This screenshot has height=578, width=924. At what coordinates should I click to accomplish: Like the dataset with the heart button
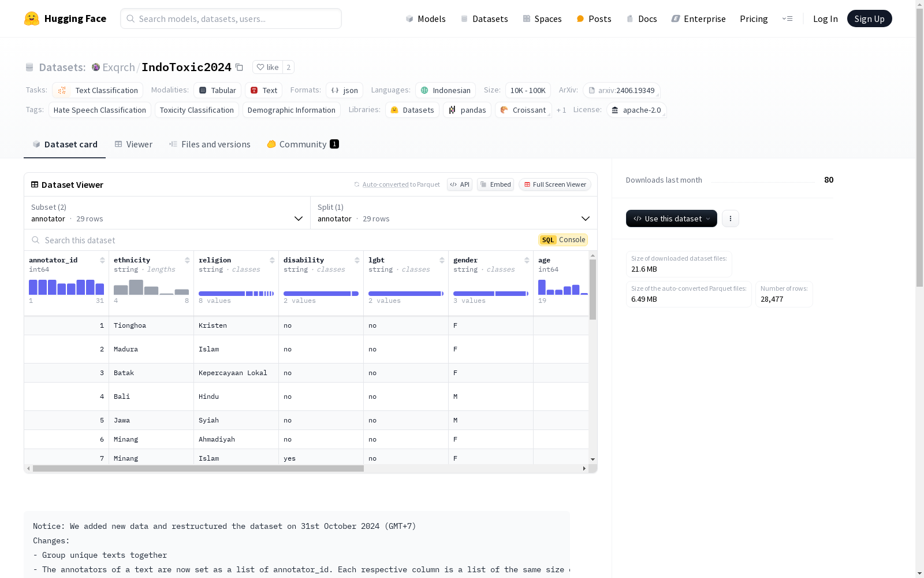tap(267, 67)
